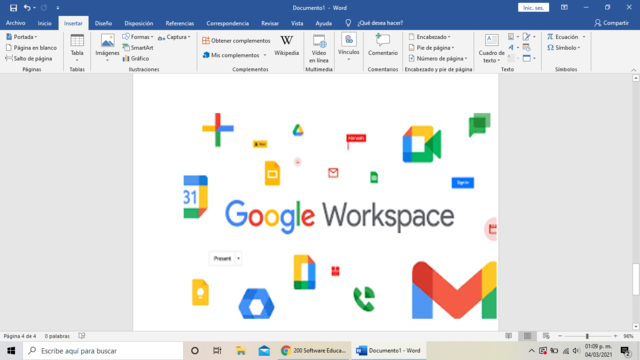Click the Página 4 de 4 status

(20, 336)
